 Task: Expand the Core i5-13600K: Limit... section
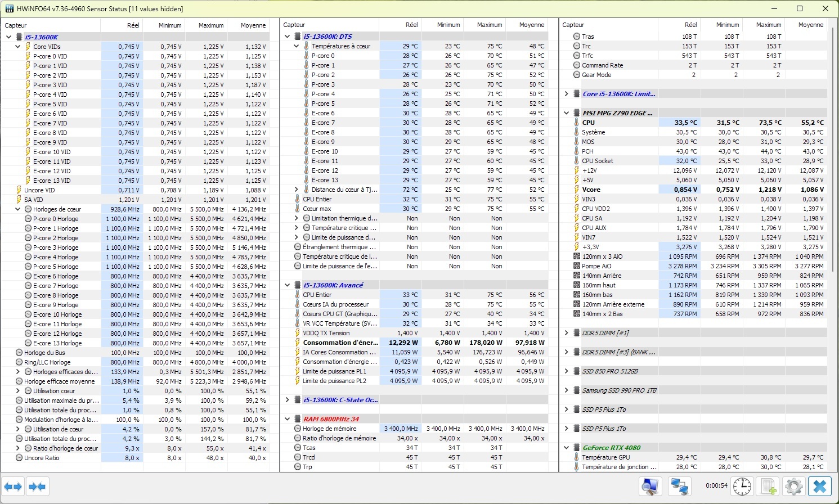point(566,94)
